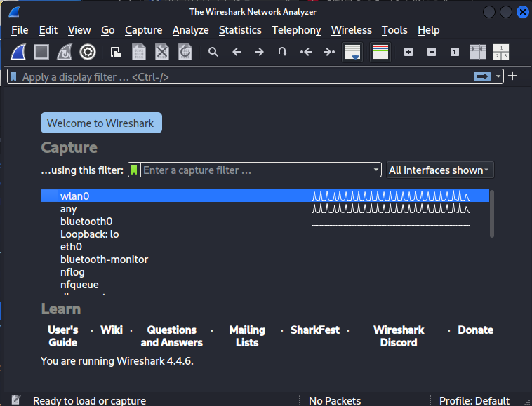Open SharkFest link
This screenshot has height=406, width=532.
pyautogui.click(x=315, y=330)
